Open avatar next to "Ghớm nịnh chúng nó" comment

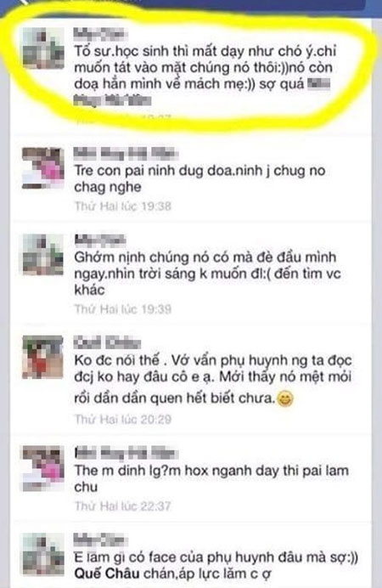point(43,255)
